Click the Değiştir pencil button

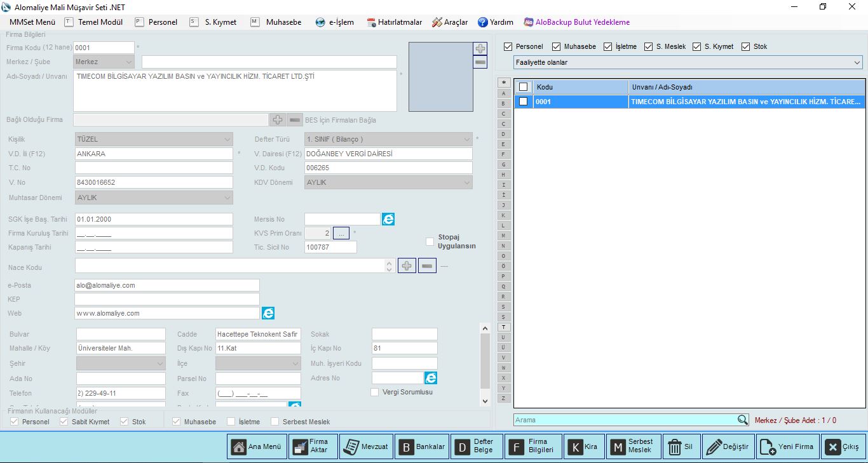tap(728, 446)
